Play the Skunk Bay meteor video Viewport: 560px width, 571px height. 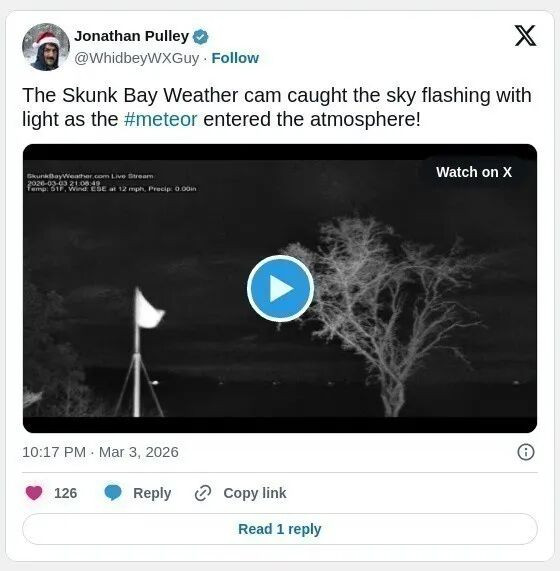[280, 288]
